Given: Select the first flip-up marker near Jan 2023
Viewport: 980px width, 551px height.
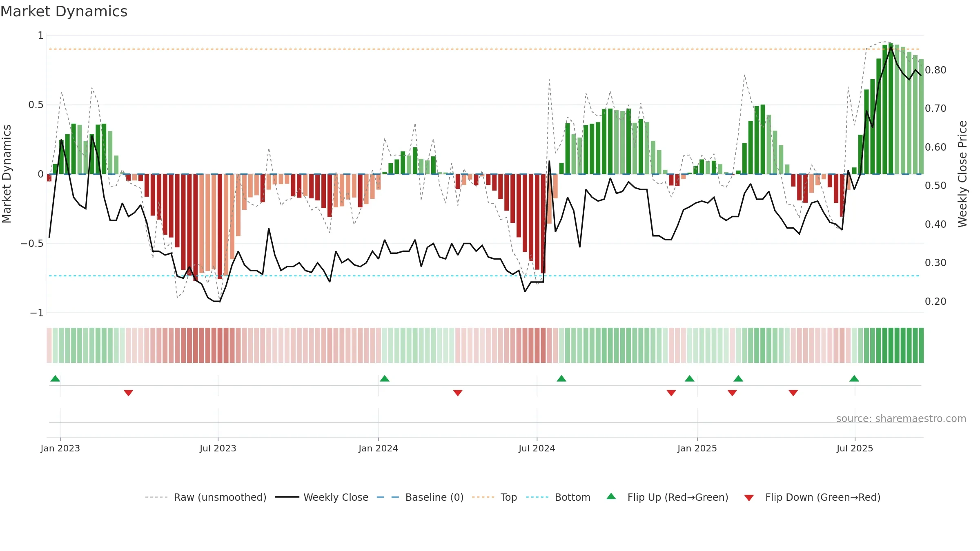Looking at the screenshot, I should click(55, 378).
